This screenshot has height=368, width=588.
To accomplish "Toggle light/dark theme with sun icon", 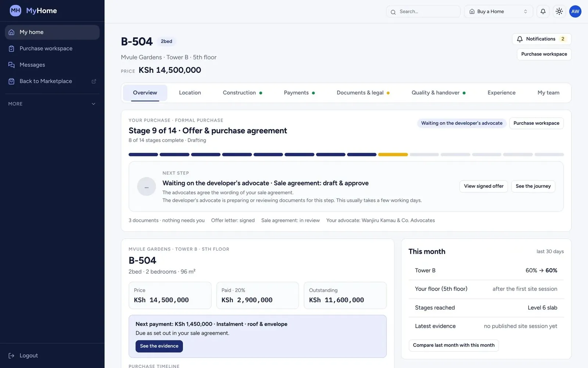I will click(559, 11).
